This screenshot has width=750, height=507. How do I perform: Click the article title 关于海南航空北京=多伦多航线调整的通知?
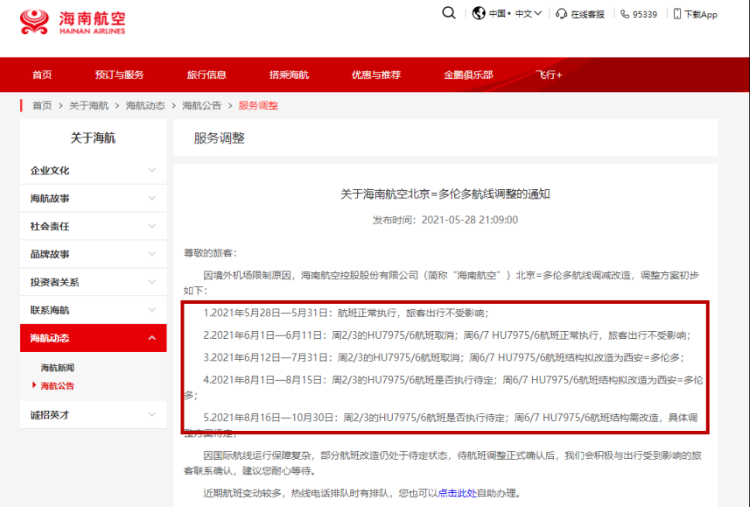(x=445, y=194)
